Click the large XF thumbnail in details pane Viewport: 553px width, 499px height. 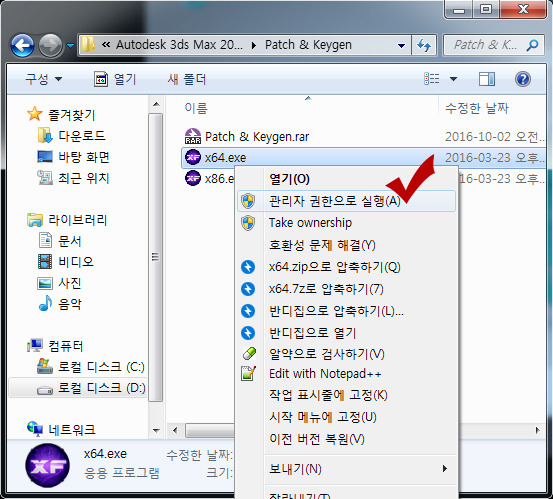coord(47,466)
